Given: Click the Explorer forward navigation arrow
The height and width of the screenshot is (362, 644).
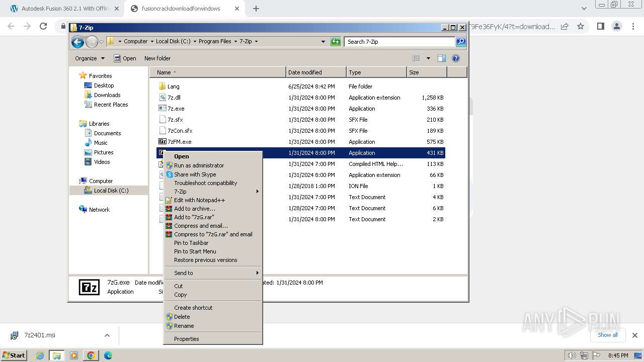Looking at the screenshot, I should tap(92, 42).
